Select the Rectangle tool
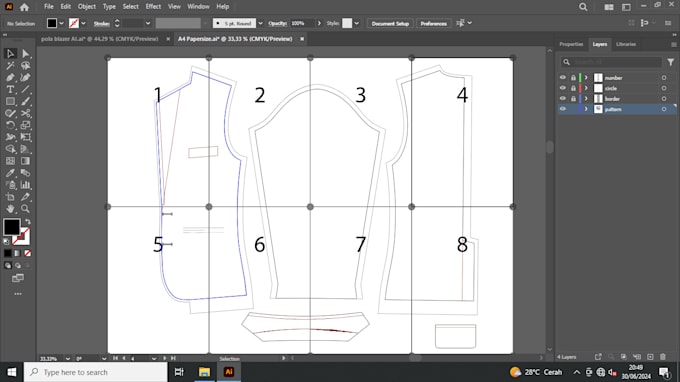 [x=10, y=101]
